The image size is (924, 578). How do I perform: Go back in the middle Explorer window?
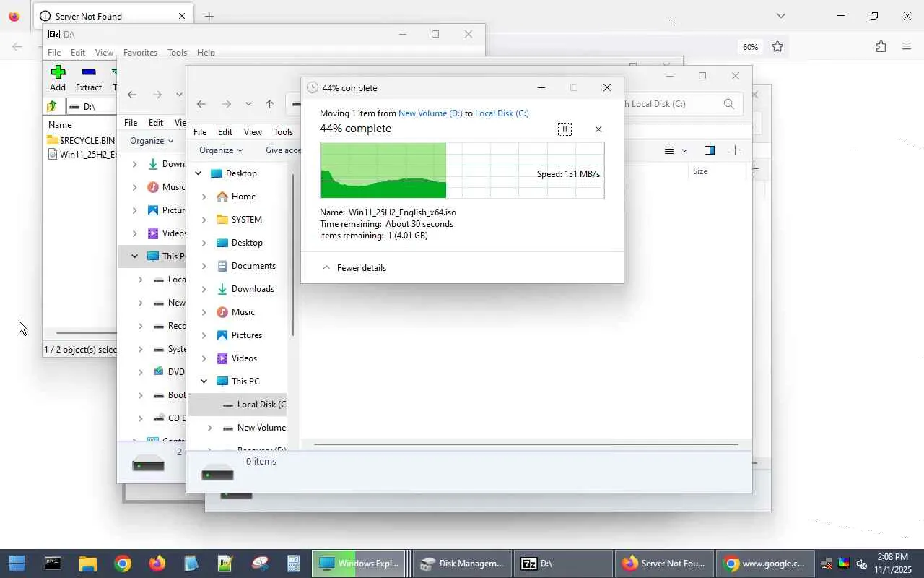point(132,95)
